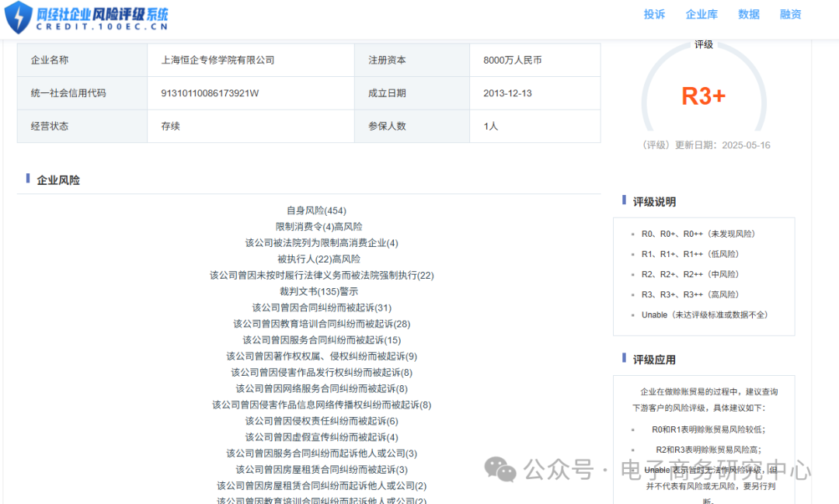Open the 企业库 navigation item
The height and width of the screenshot is (504, 839).
click(x=701, y=15)
